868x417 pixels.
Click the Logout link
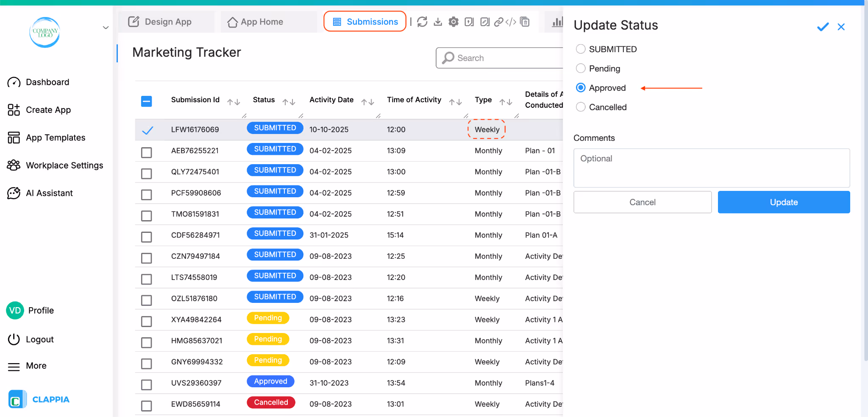(40, 339)
